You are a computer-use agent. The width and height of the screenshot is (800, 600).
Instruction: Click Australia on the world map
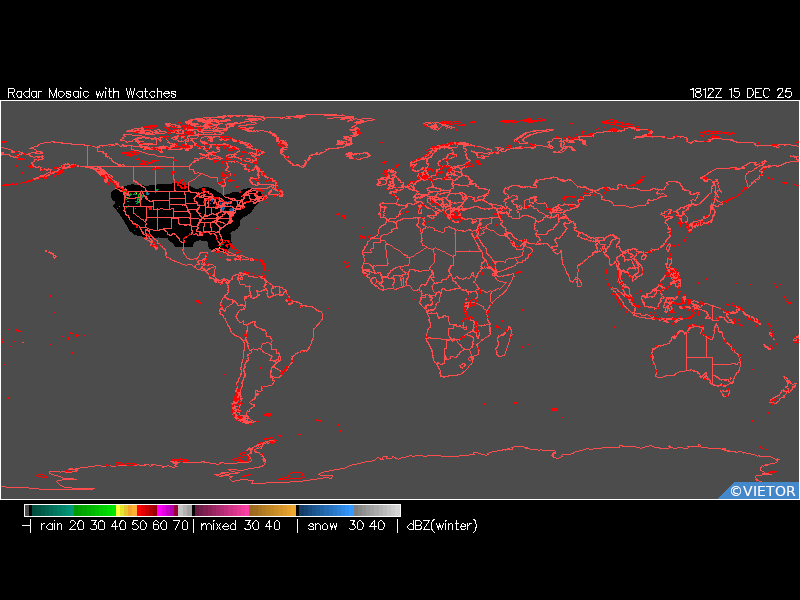click(695, 360)
